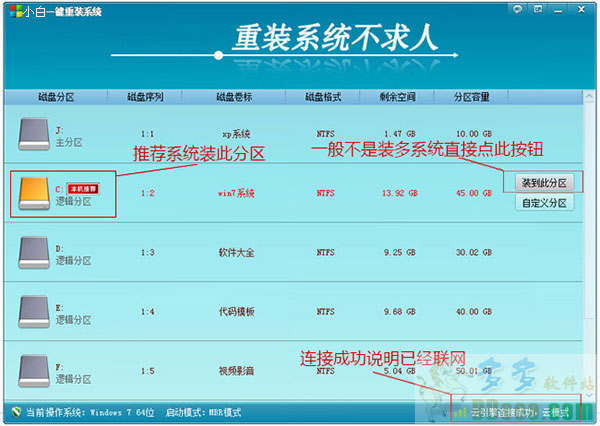The image size is (600, 426).
Task: Click the E: drive disk icon
Action: 34,312
